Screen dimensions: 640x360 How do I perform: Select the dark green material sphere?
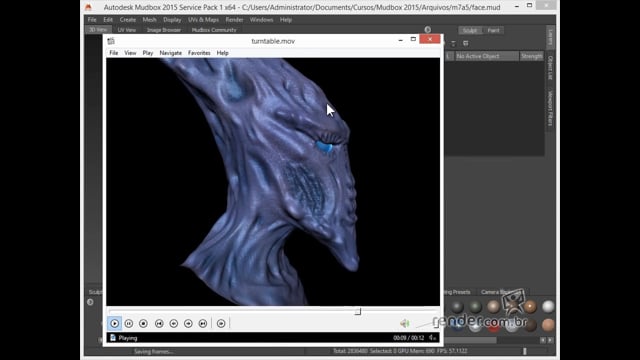[x=476, y=306]
